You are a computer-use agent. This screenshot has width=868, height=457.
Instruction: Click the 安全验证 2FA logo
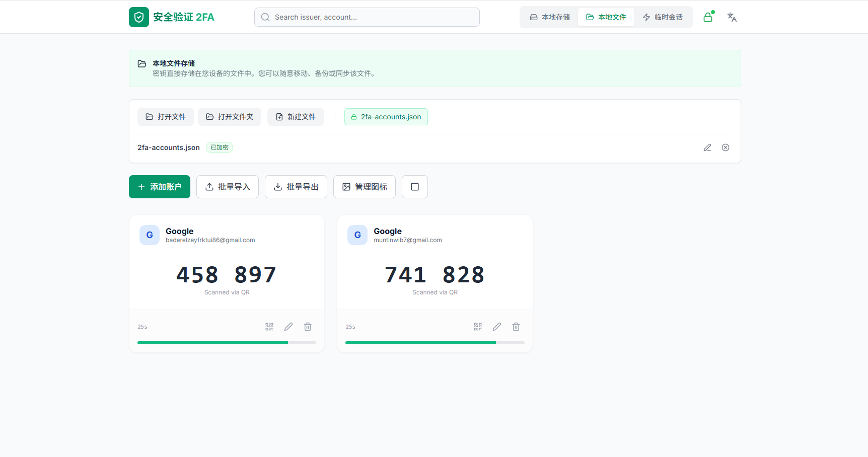(x=171, y=17)
